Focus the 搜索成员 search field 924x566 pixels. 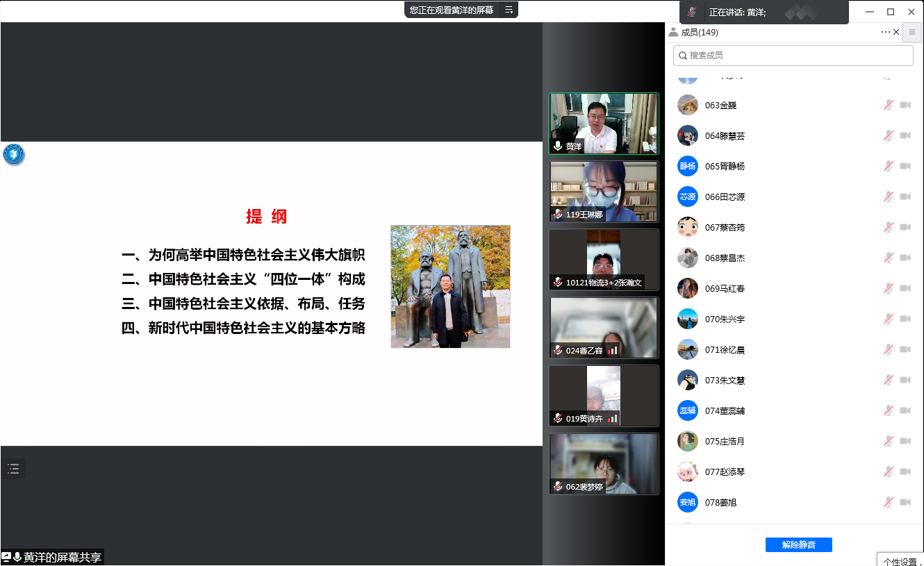(793, 56)
